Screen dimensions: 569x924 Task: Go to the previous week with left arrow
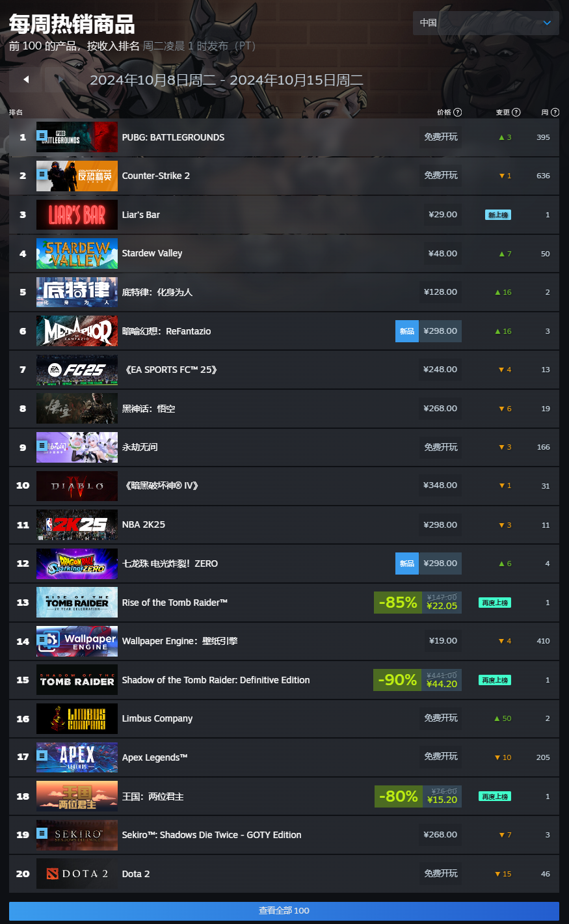coord(26,79)
